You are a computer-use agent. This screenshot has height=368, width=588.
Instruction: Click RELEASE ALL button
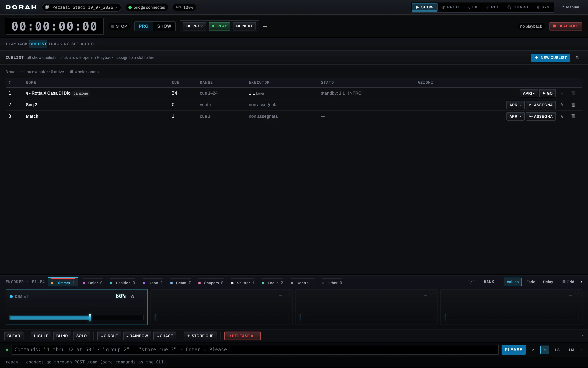242,336
